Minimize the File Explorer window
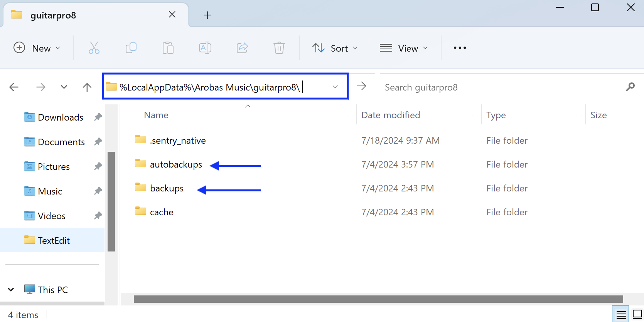Screen dimensions: 644x322 point(560,7)
